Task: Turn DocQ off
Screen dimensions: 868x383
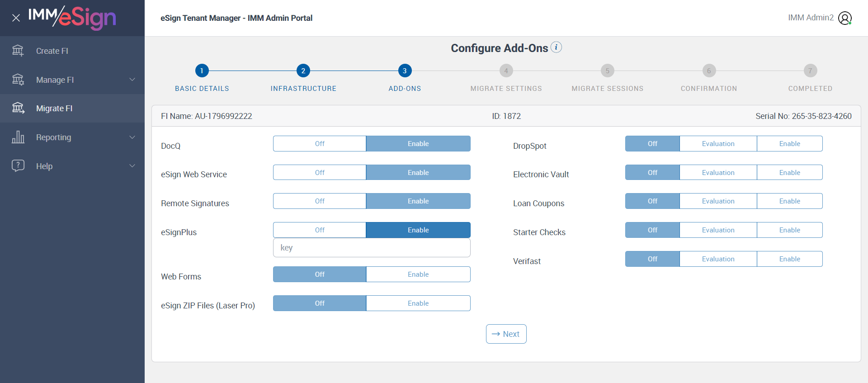Action: tap(320, 144)
